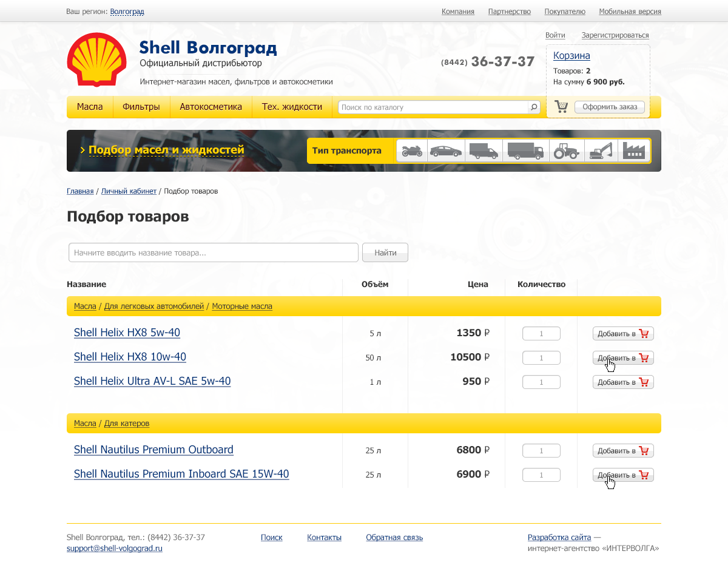Select the heavy truck transport type icon
Viewport: 728px width, 568px height.
[x=525, y=150]
